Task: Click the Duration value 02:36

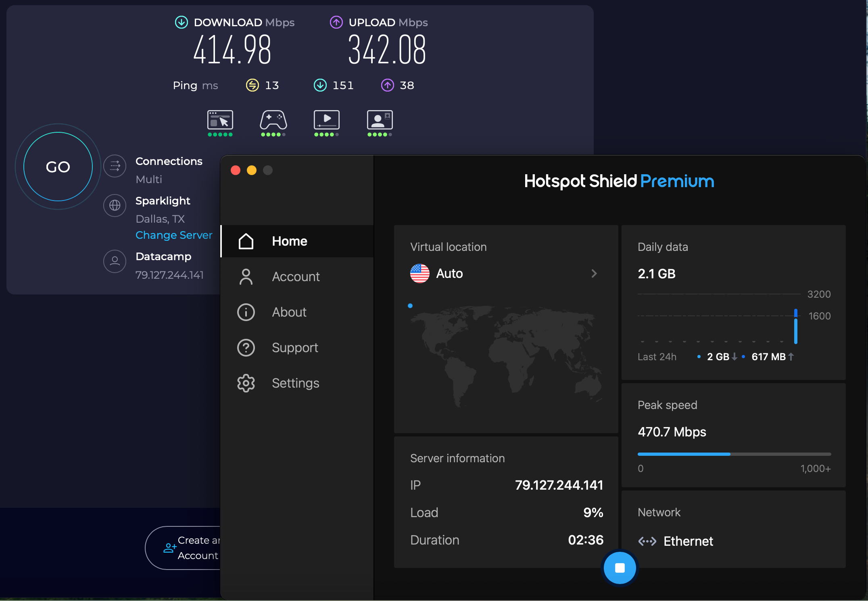Action: 586,540
